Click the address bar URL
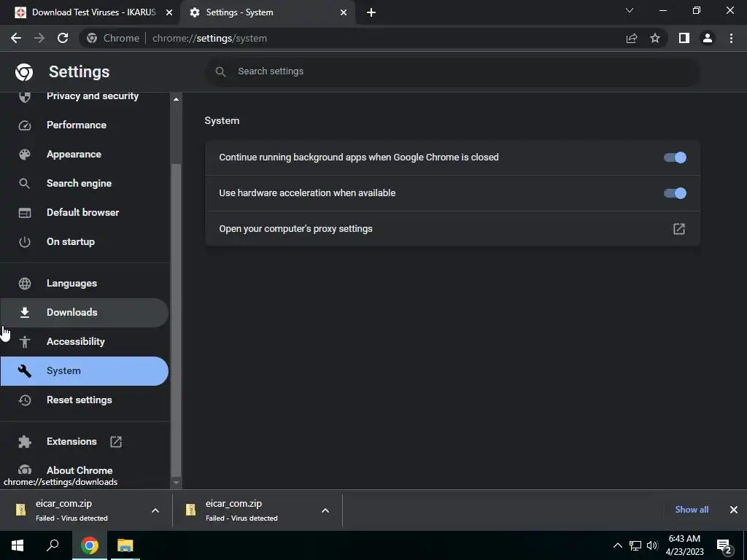The image size is (747, 560). (209, 38)
